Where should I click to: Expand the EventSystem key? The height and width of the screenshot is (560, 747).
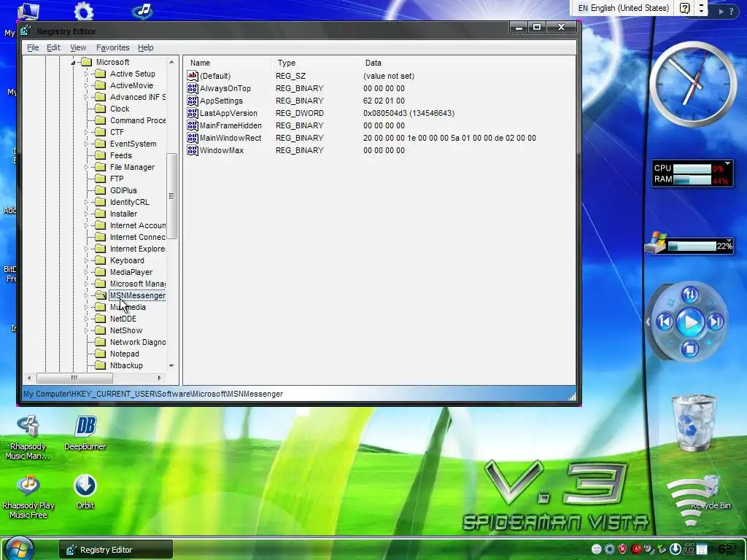pyautogui.click(x=86, y=144)
